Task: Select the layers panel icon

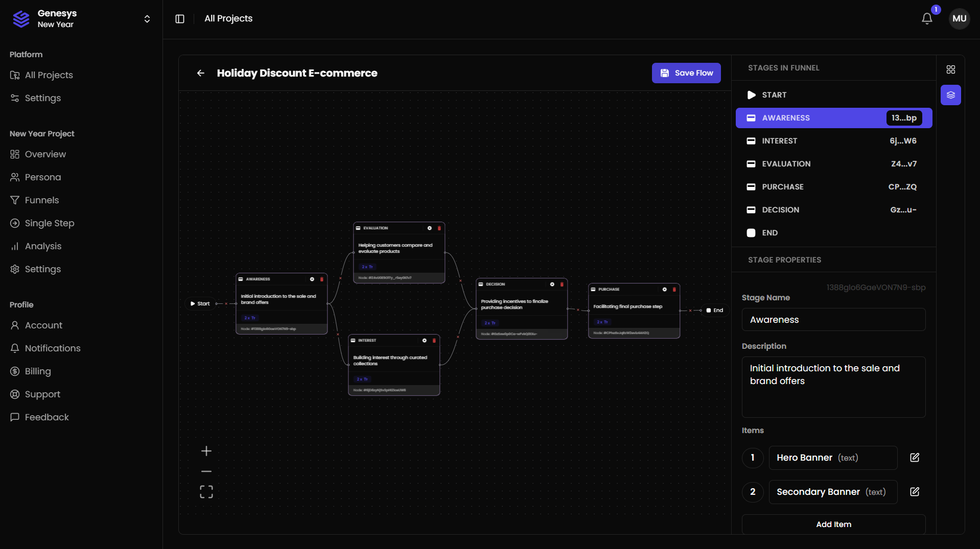Action: click(x=951, y=95)
